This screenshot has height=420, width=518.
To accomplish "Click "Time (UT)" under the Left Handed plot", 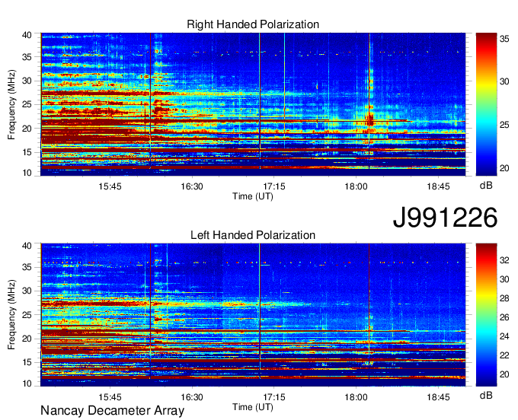I will (253, 407).
